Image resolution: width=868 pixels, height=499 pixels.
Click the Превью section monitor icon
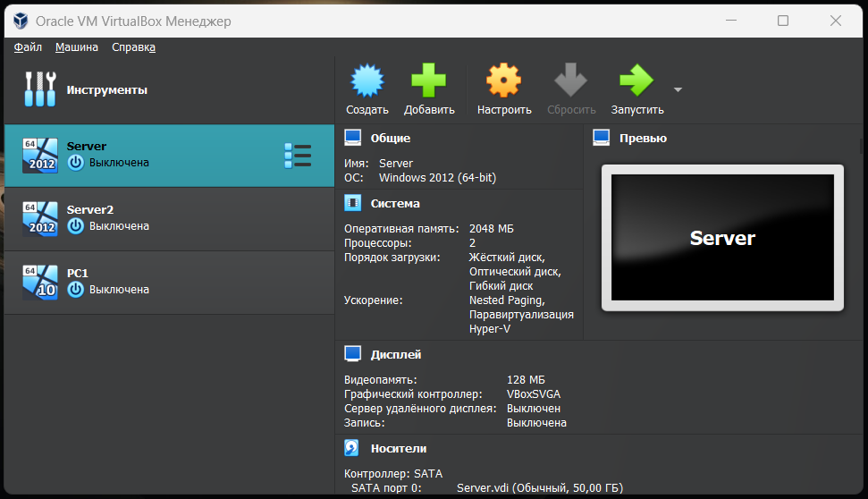602,138
